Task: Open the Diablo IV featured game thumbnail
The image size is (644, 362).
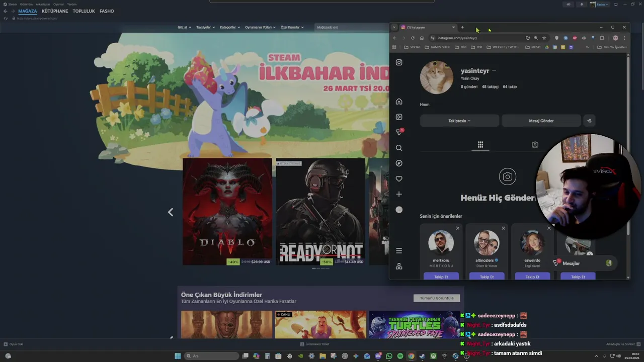Action: [227, 212]
